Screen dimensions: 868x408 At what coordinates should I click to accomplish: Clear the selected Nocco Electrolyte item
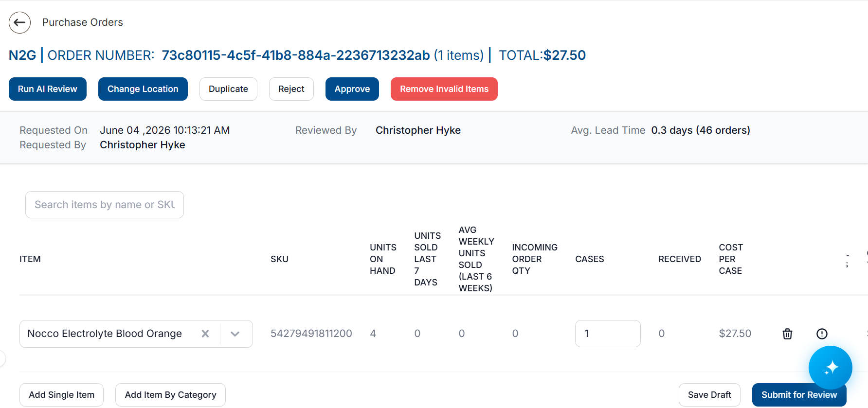(205, 334)
